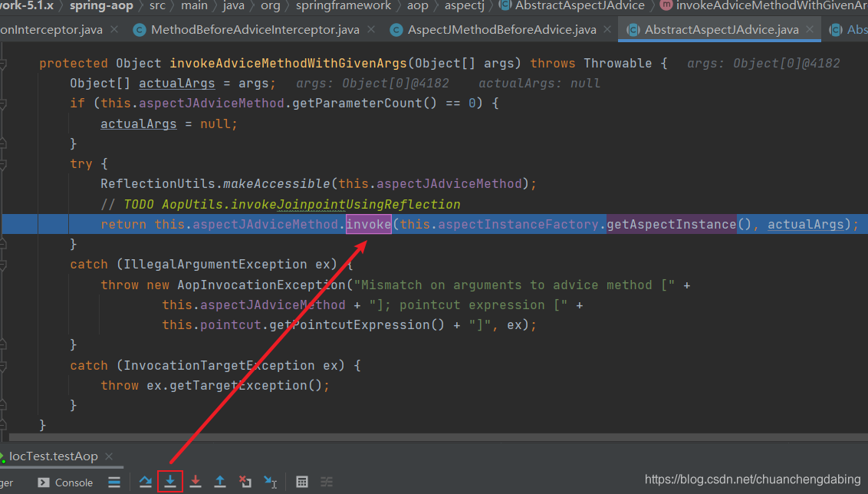Click string "Mismatch on arguments to advice method ["
The image size is (868, 494).
click(x=515, y=285)
